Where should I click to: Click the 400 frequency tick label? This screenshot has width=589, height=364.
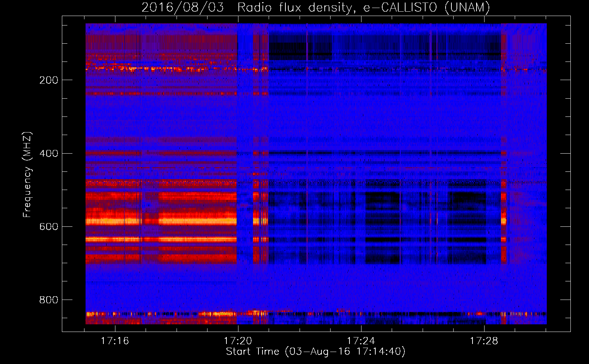pyautogui.click(x=49, y=153)
